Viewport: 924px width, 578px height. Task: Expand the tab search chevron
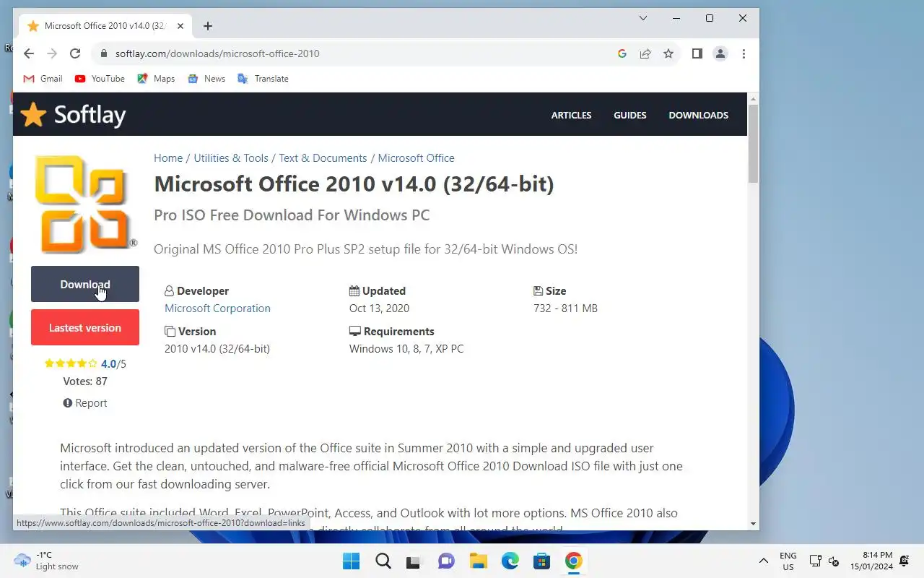coord(643,18)
